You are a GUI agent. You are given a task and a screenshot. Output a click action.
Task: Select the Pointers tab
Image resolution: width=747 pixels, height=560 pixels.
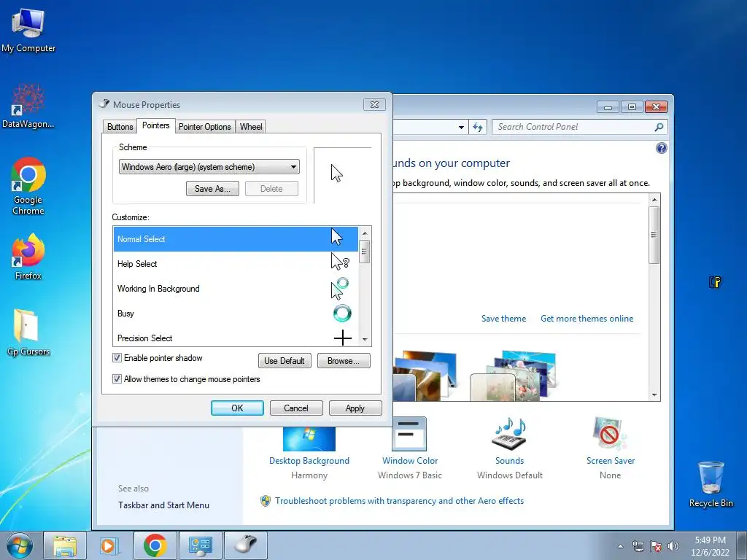(156, 125)
